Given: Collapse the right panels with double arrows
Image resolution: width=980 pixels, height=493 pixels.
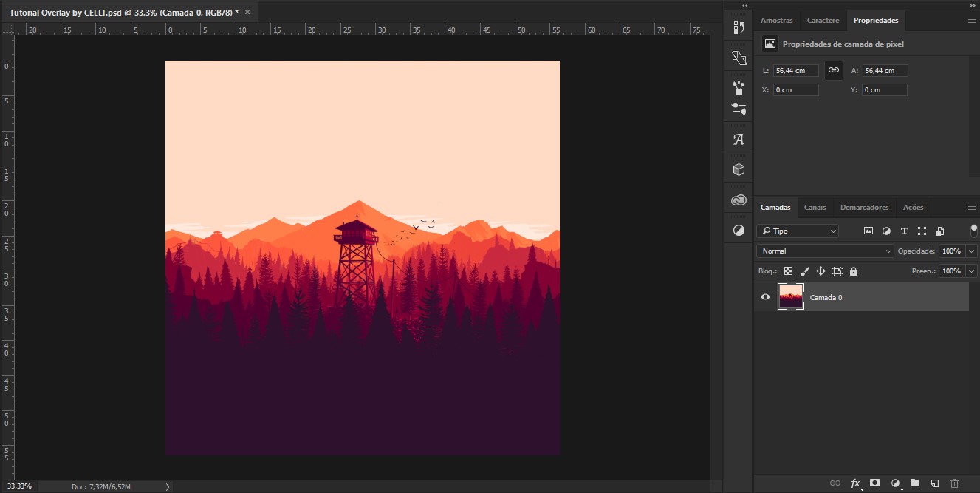Looking at the screenshot, I should tap(972, 5).
